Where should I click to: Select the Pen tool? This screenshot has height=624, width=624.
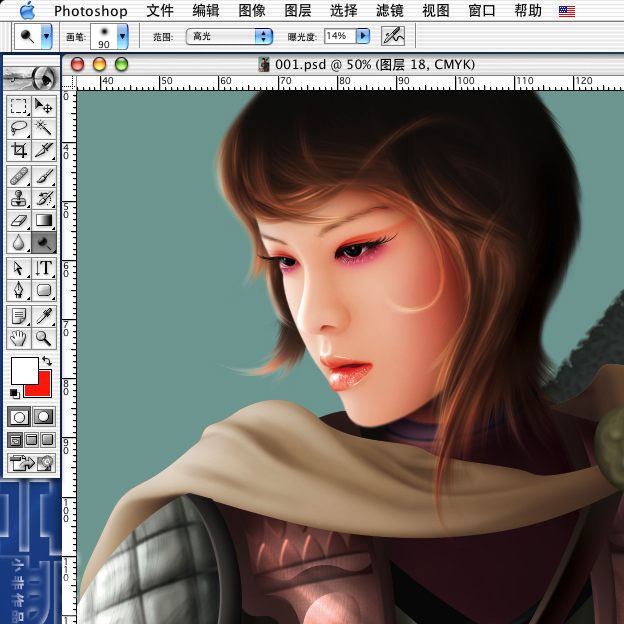pyautogui.click(x=18, y=290)
